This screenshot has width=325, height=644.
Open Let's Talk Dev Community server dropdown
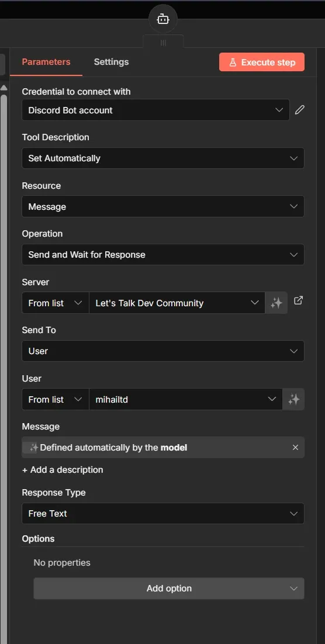177,303
